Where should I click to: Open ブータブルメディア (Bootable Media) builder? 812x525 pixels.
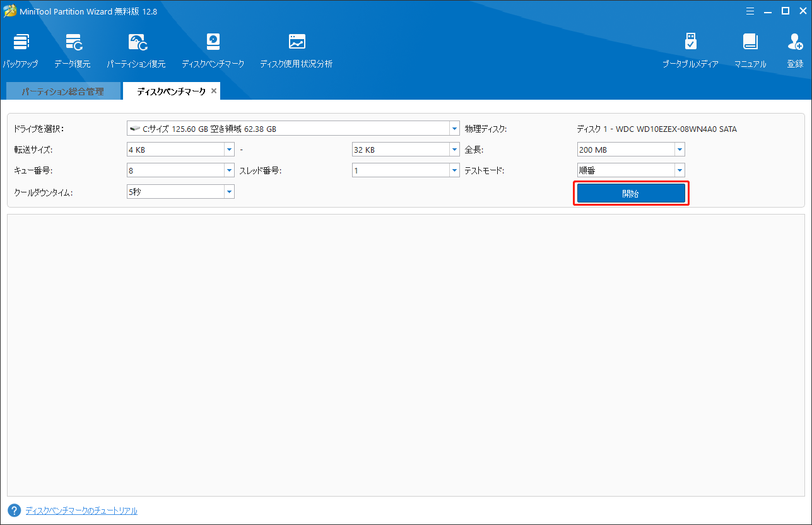[x=690, y=50]
